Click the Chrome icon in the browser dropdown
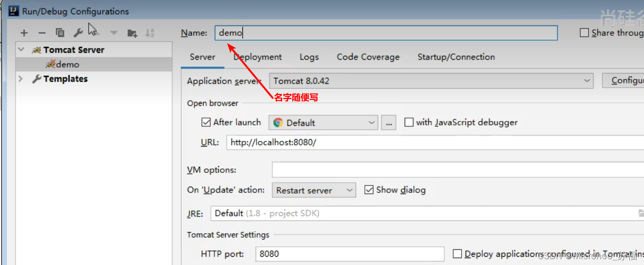The width and height of the screenshot is (644, 265). click(278, 123)
